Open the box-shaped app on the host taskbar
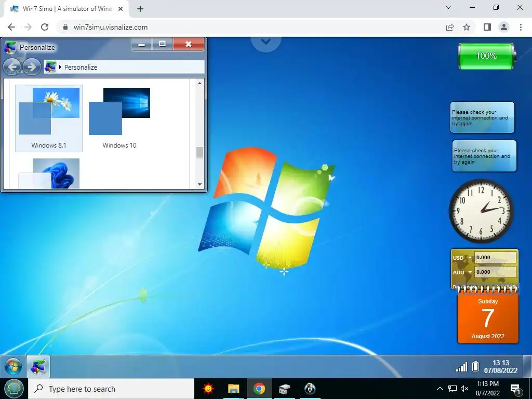 [x=284, y=389]
